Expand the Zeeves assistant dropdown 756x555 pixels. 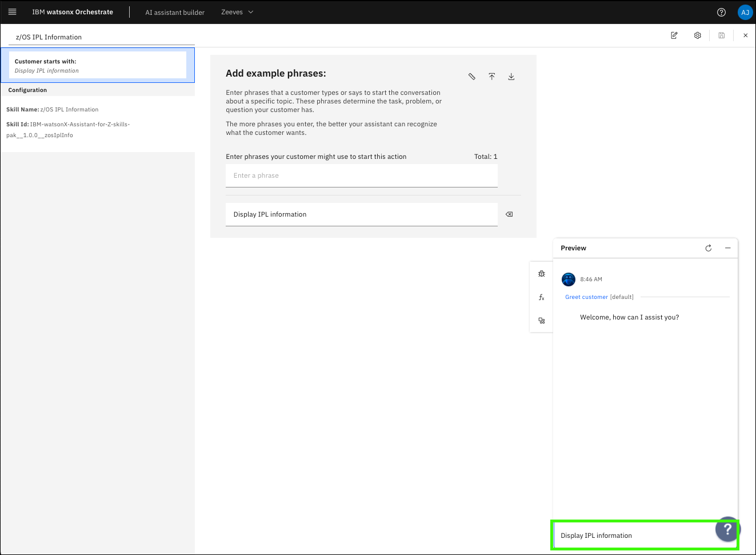coord(237,12)
